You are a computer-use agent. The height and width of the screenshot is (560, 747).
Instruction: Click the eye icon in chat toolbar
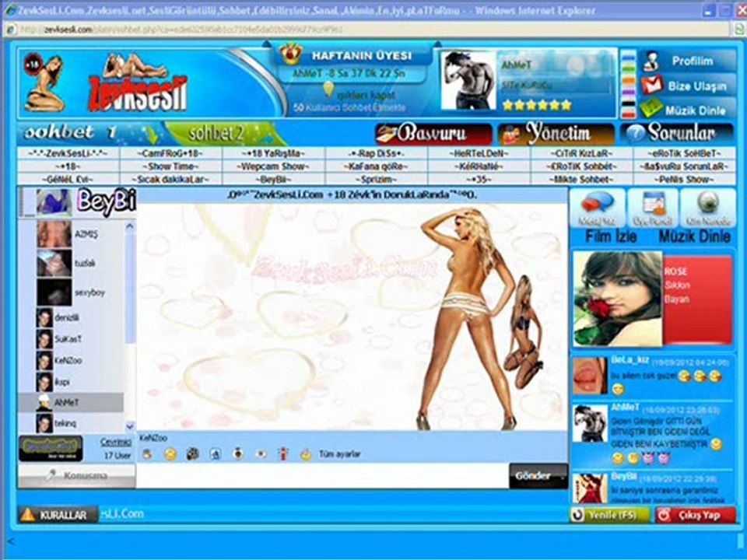coord(261,453)
